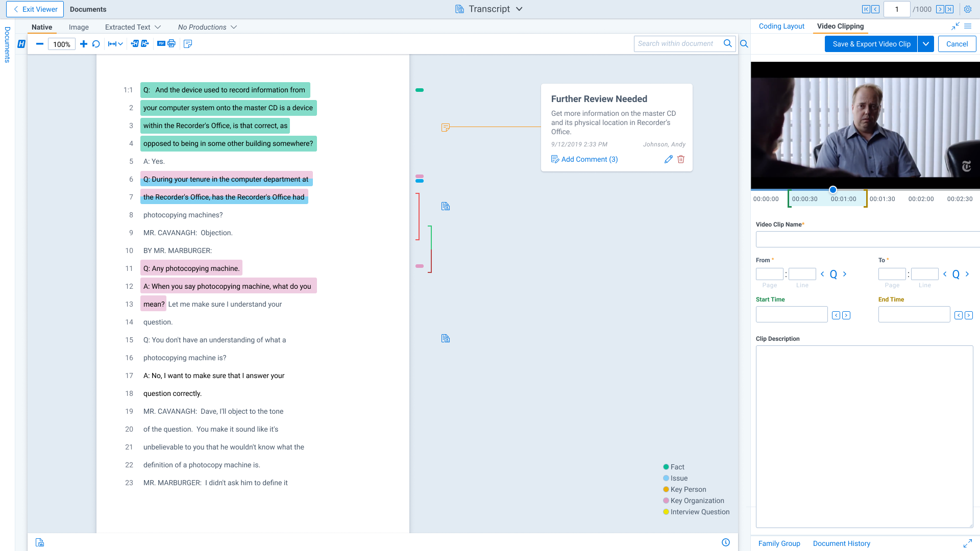This screenshot has width=980, height=551.
Task: Click the save as PDF icon
Action: pos(161,44)
